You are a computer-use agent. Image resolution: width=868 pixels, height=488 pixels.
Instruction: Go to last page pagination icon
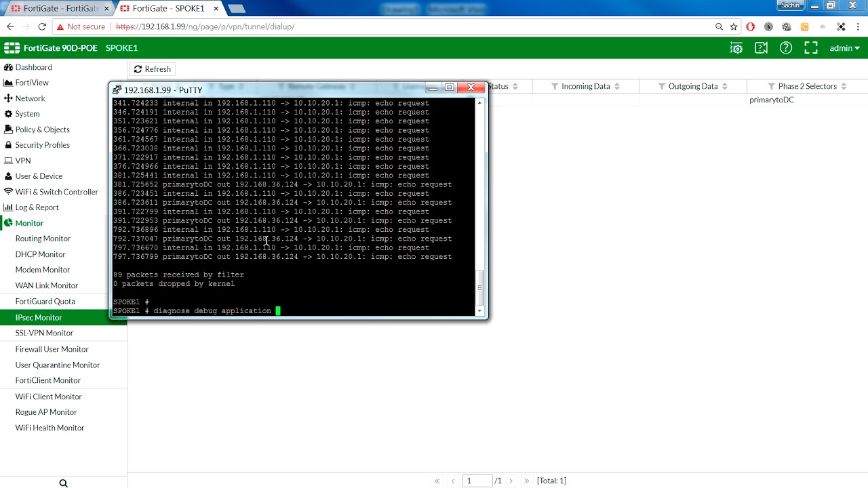coord(526,481)
